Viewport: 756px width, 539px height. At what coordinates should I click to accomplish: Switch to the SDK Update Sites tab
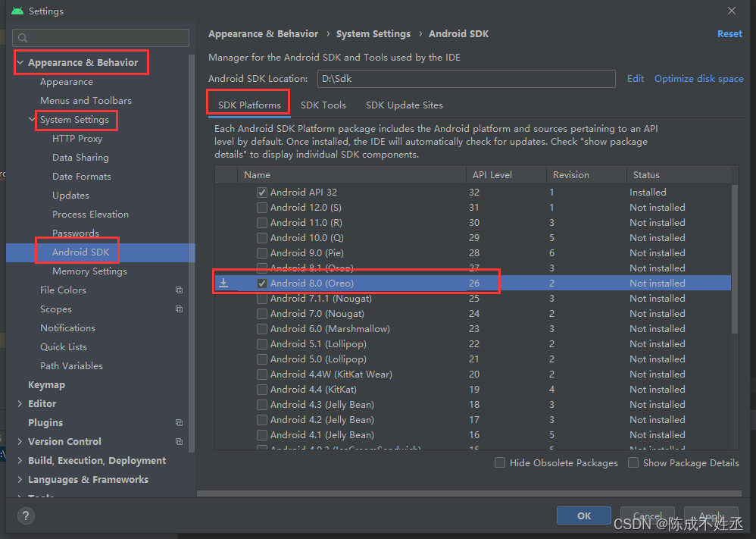point(404,105)
